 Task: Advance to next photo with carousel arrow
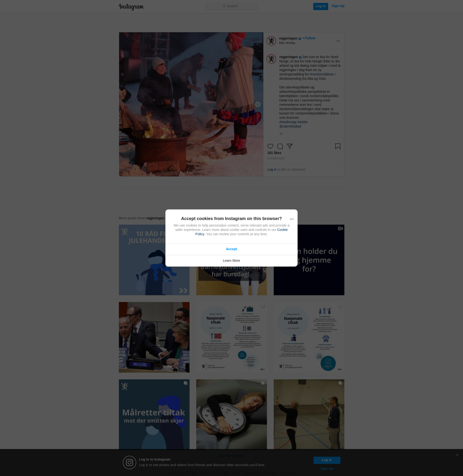coord(258,105)
